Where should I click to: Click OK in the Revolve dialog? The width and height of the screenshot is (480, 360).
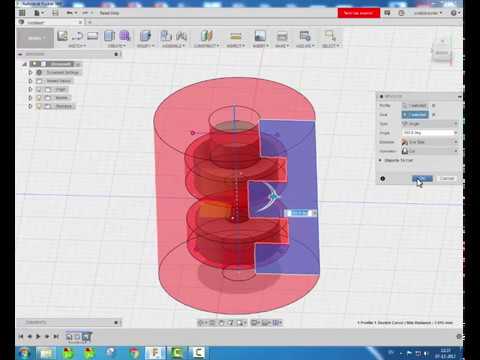point(422,179)
